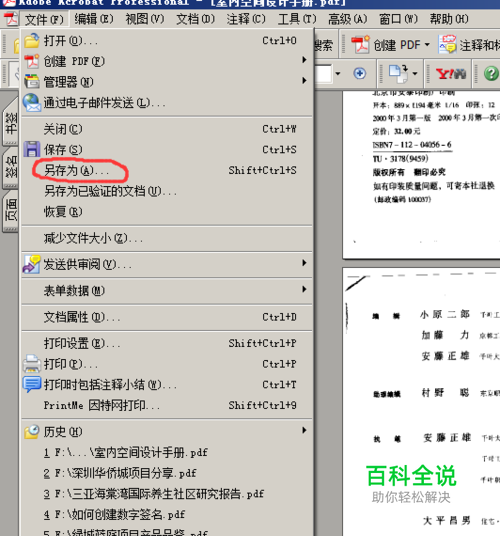Open recent file 如何创建数字签名.pdf
500x536 pixels.
[167, 514]
